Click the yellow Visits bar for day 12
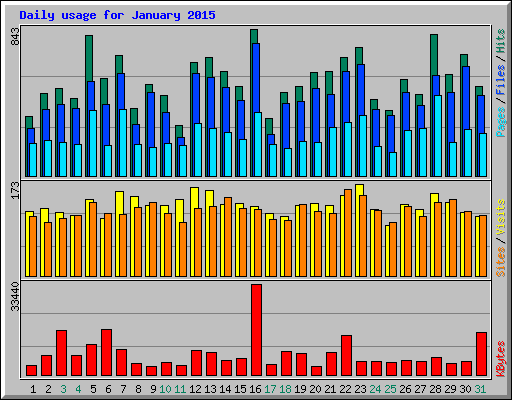 click(193, 198)
